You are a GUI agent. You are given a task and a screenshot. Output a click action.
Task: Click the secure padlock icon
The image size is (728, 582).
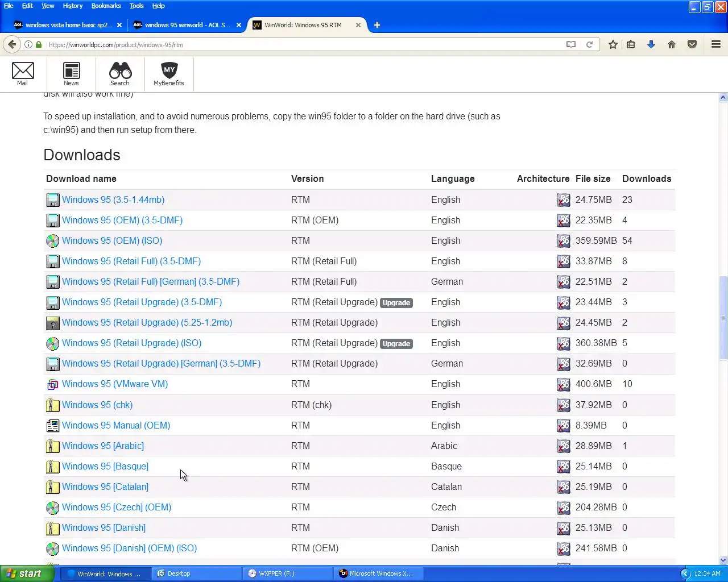39,44
